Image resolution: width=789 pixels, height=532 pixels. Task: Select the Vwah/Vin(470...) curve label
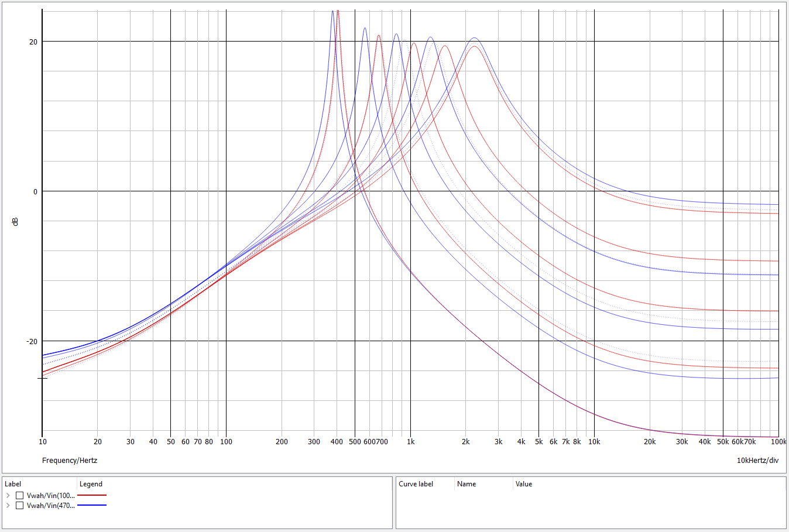tap(51, 506)
